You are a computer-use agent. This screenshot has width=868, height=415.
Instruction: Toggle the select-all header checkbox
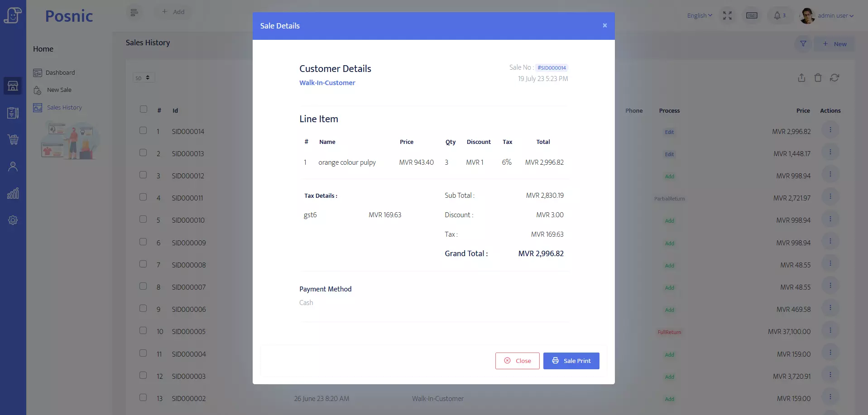point(144,110)
